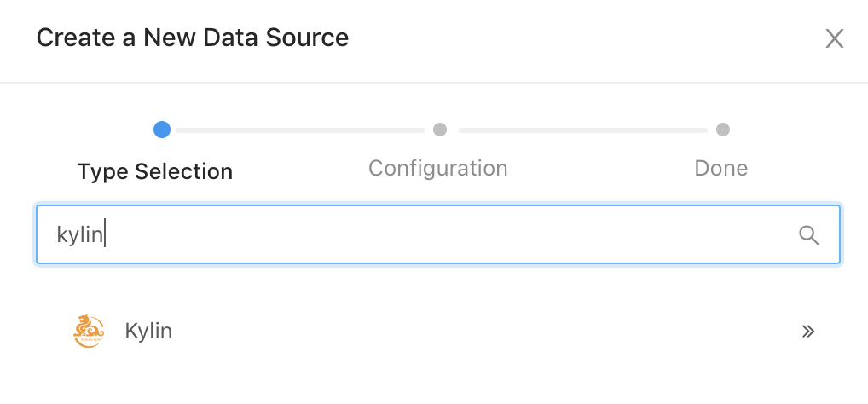The height and width of the screenshot is (404, 868).
Task: Click the Create a New Data Source title
Action: pos(193,38)
